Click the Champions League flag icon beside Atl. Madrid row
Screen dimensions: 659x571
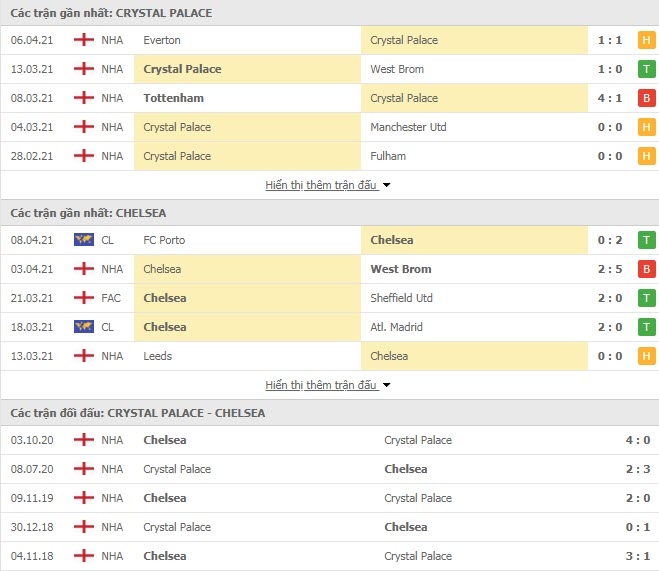click(x=84, y=327)
